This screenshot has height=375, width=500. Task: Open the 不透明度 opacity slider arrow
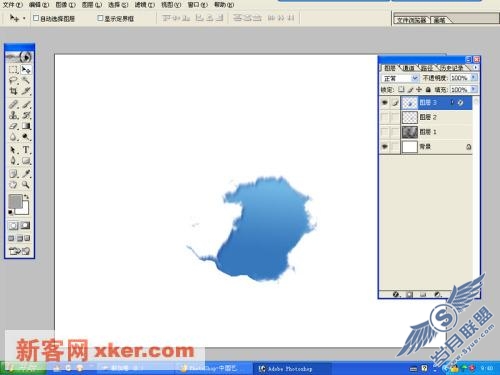tap(474, 78)
